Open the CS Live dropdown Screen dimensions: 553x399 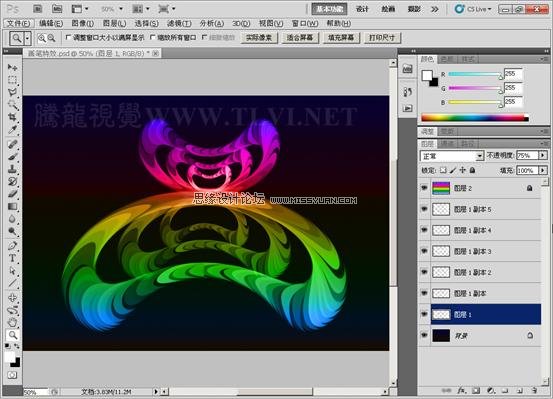pos(473,9)
